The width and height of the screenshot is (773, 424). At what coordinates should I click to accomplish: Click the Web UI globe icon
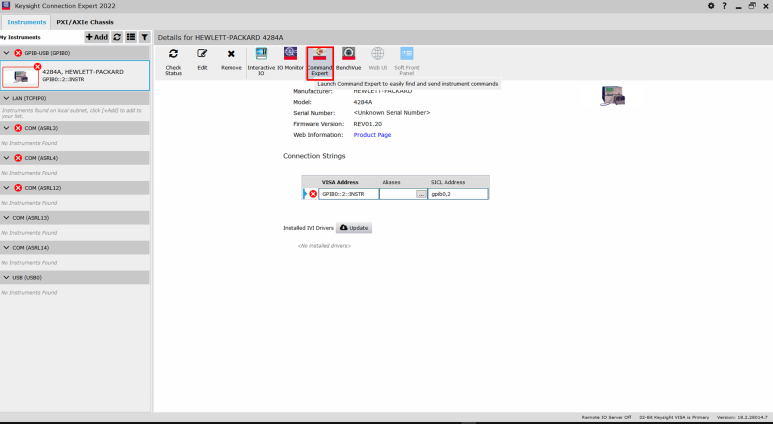(378, 53)
